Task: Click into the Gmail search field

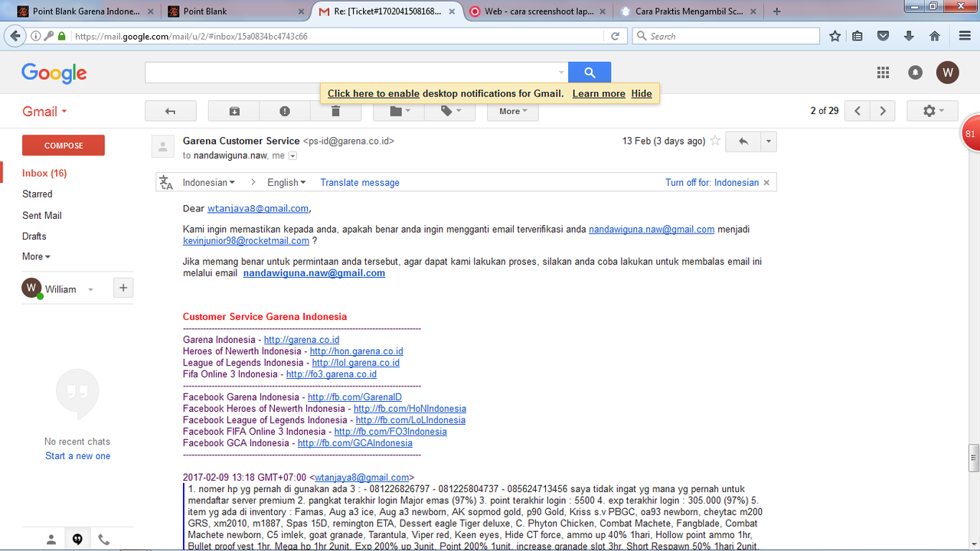Action: 351,73
